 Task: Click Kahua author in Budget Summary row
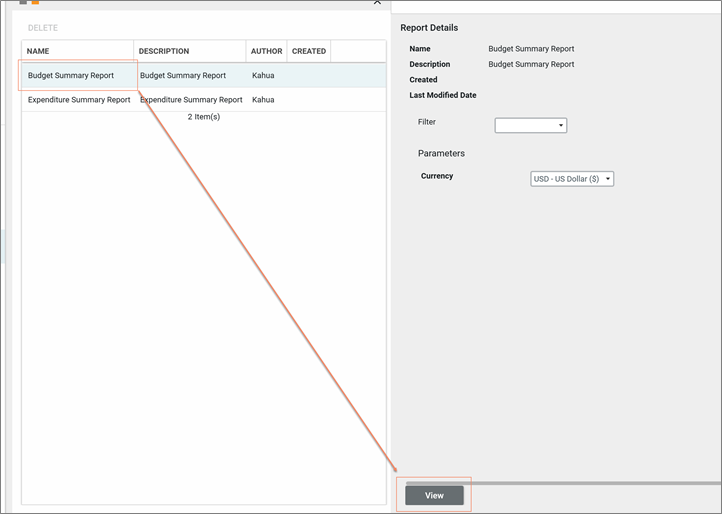click(x=263, y=76)
